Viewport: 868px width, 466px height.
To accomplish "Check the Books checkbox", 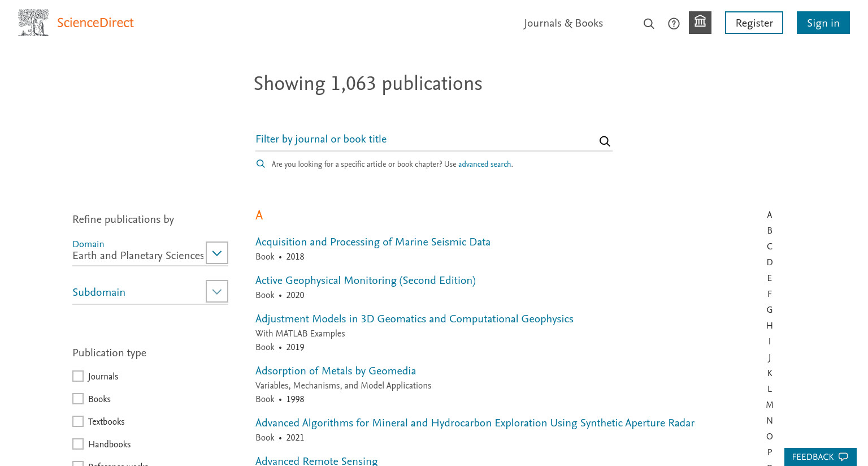I will pos(78,399).
